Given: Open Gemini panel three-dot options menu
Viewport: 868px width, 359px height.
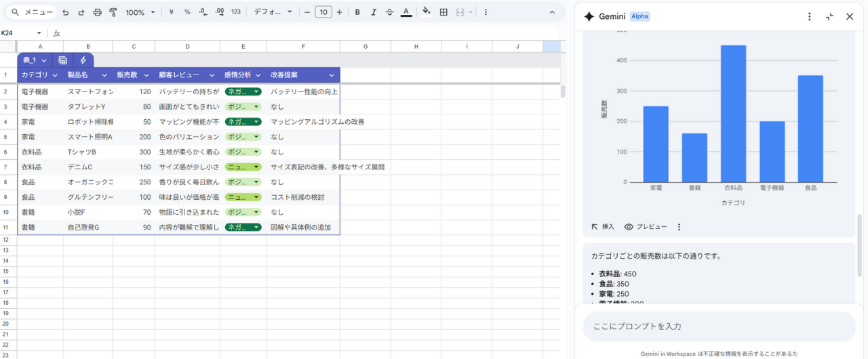Looking at the screenshot, I should point(809,16).
